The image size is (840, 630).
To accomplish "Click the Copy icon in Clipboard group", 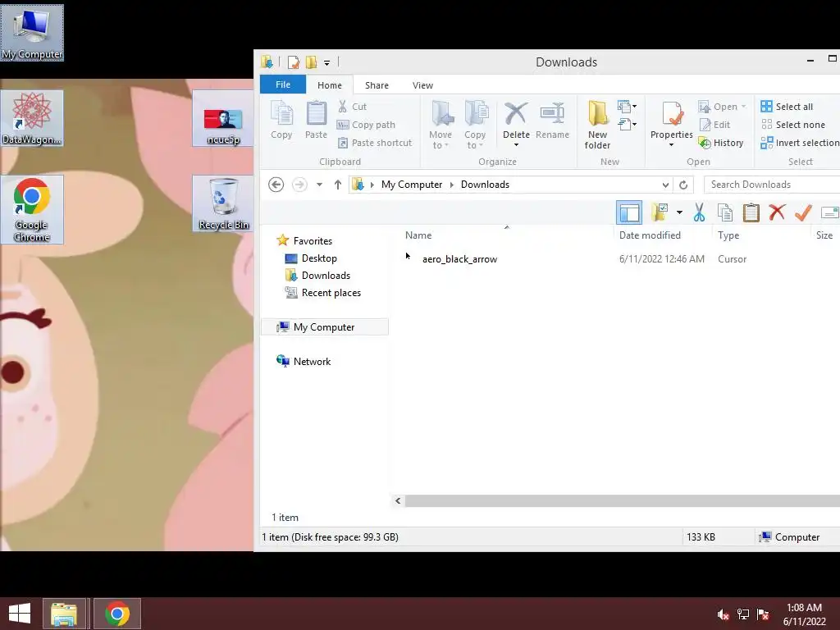I will tap(281, 121).
